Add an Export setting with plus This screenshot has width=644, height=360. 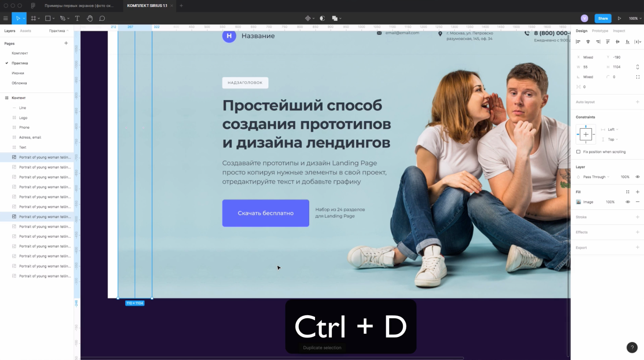(637, 248)
